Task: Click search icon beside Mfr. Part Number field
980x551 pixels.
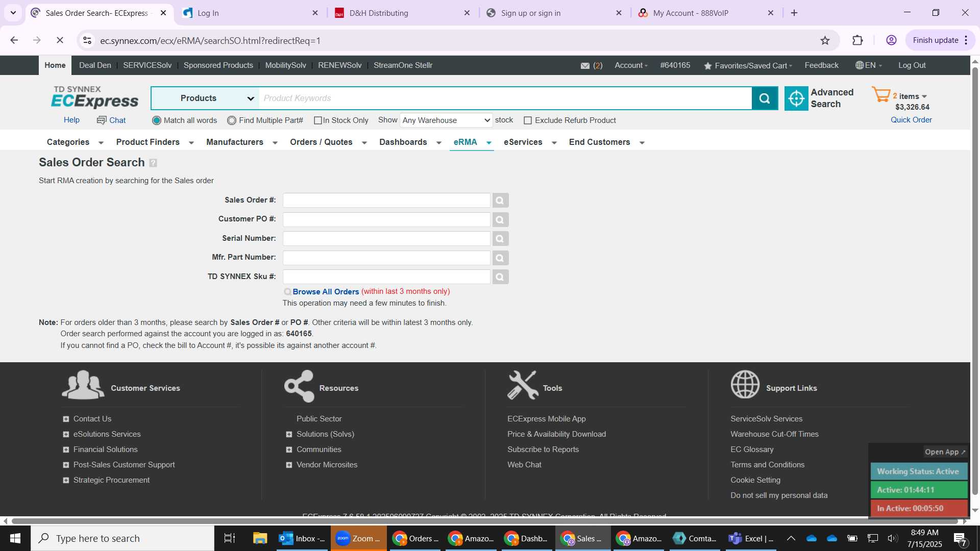Action: pos(500,258)
